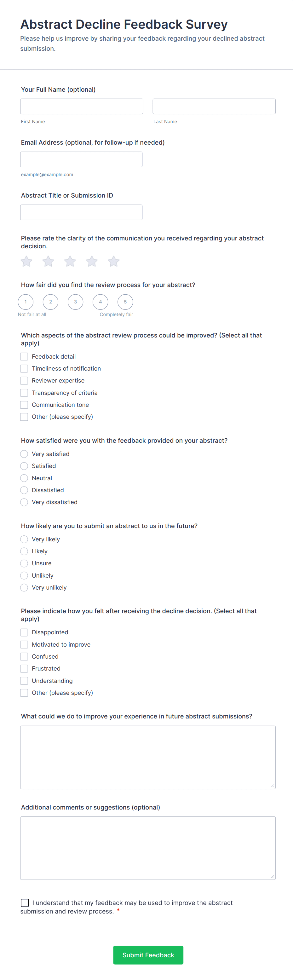293x980 pixels.
Task: Check the "Feedback detail" option
Action: (24, 356)
